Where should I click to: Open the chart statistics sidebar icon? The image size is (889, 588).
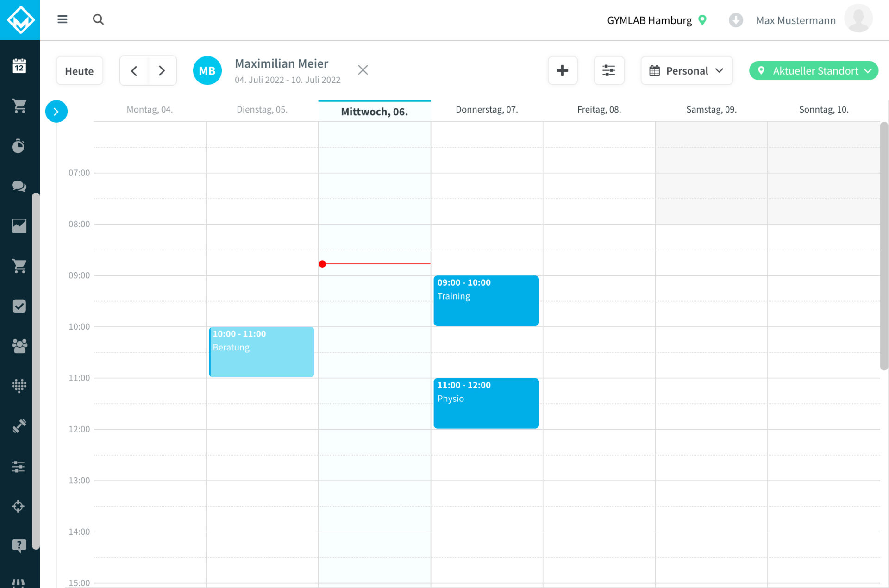[19, 226]
